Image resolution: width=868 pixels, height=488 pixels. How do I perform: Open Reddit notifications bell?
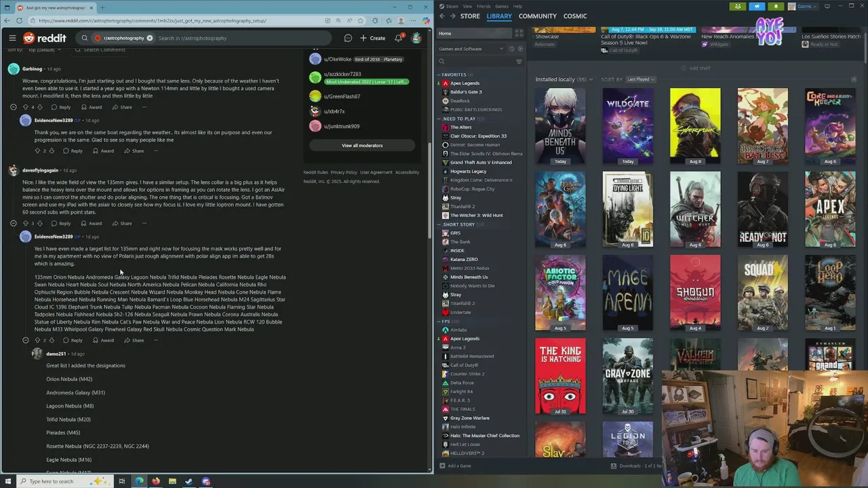click(x=399, y=38)
